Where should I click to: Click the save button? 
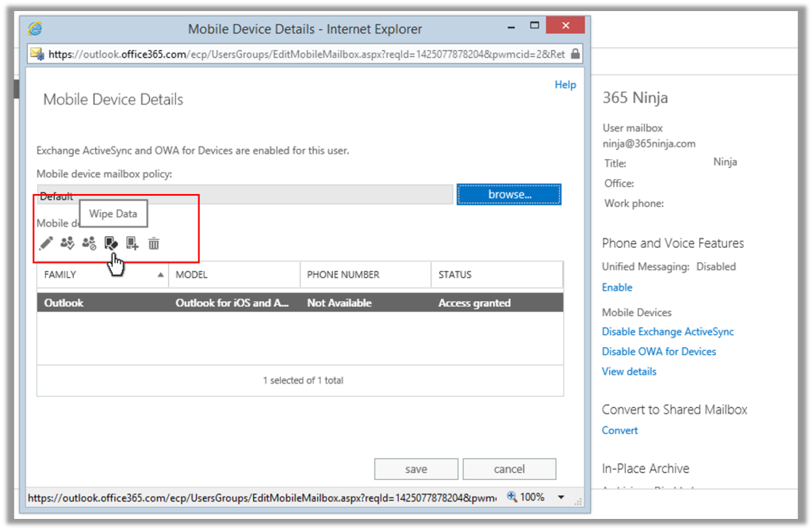click(x=416, y=468)
